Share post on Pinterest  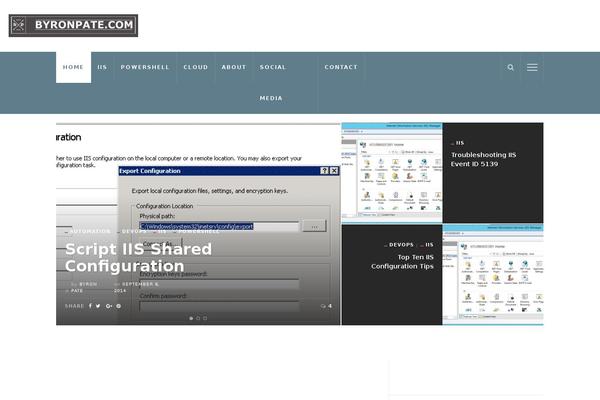[x=119, y=306]
